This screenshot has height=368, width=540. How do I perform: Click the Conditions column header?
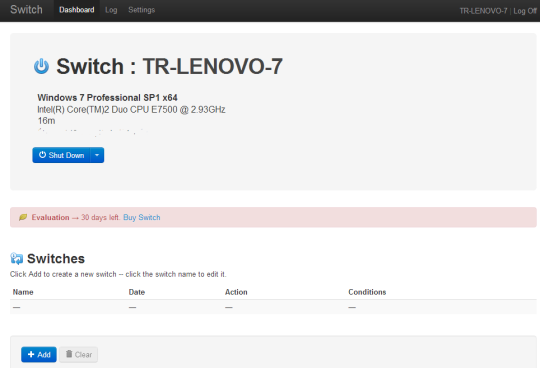coord(367,292)
